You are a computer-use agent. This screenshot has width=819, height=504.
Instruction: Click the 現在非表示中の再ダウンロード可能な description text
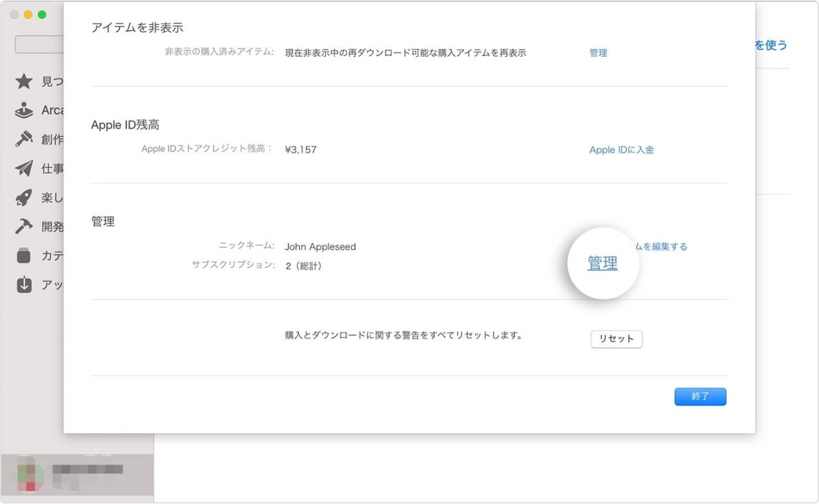click(x=405, y=53)
